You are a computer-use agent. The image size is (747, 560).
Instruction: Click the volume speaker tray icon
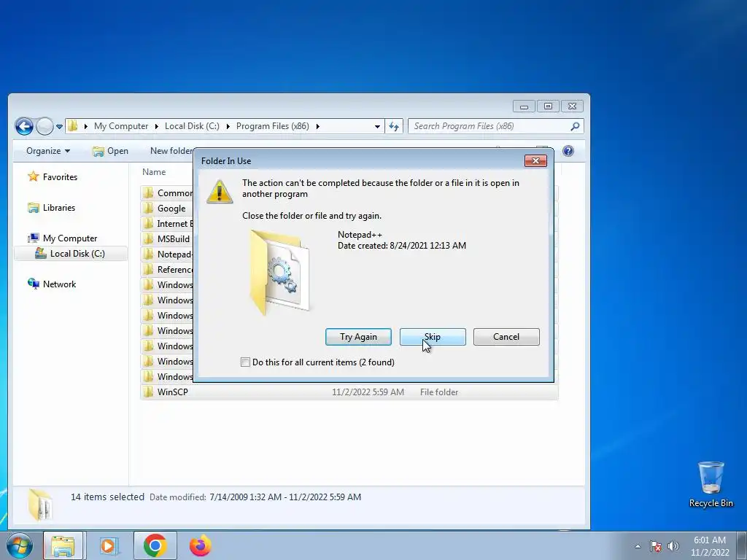point(673,546)
